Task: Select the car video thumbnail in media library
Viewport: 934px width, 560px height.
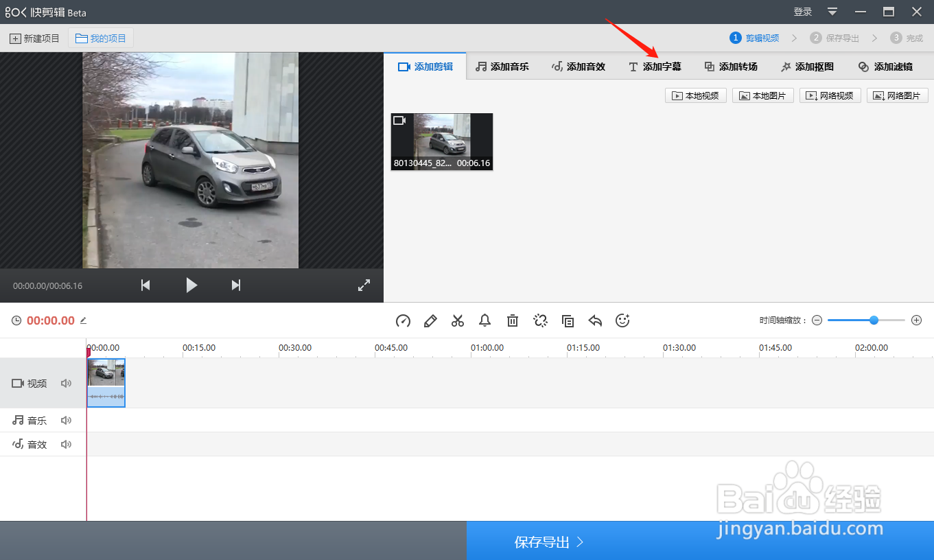Action: [x=442, y=141]
